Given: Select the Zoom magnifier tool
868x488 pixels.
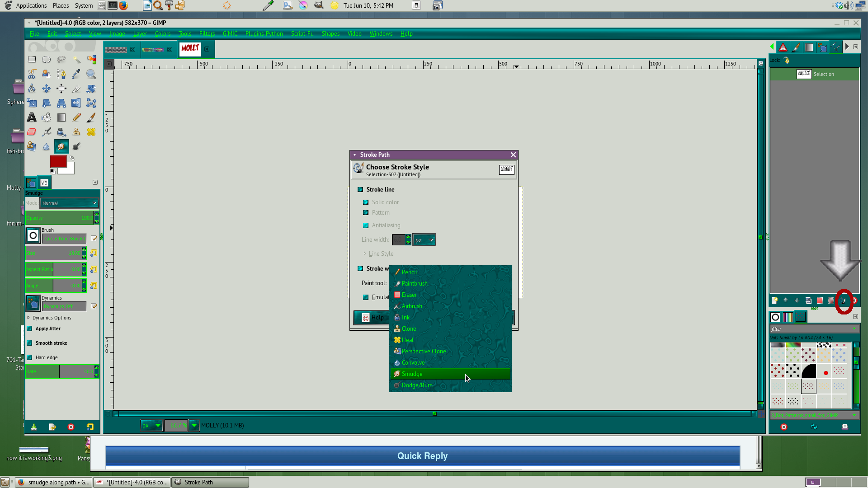Looking at the screenshot, I should [x=91, y=74].
